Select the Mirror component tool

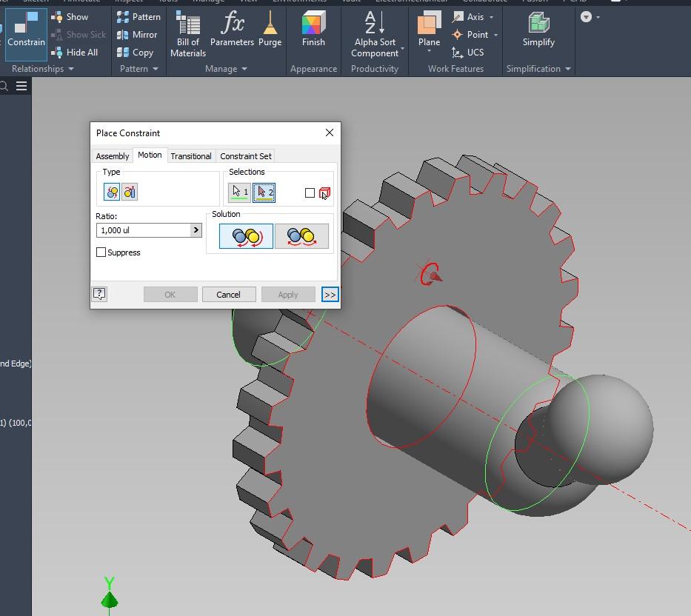coord(136,34)
